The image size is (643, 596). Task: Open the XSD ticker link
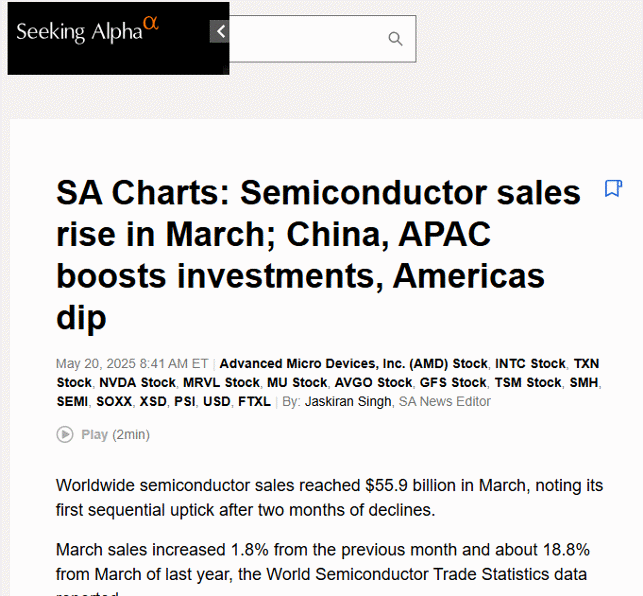(x=153, y=401)
